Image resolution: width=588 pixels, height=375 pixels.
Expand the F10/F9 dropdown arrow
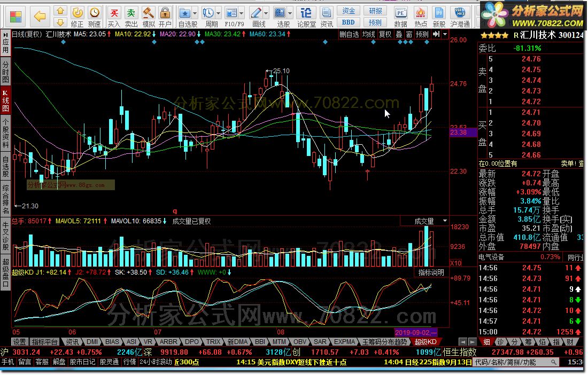[x=241, y=13]
